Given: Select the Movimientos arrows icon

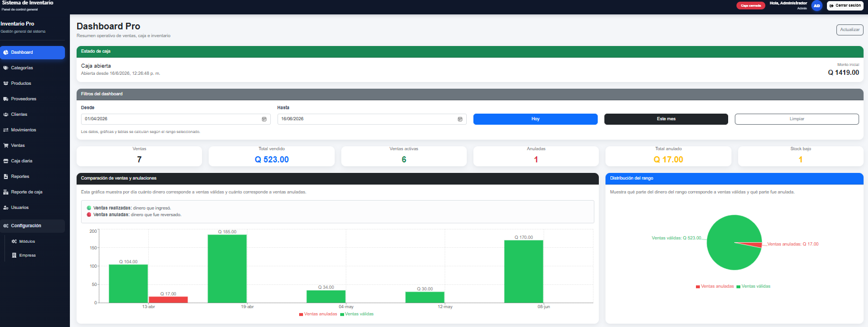Looking at the screenshot, I should pos(6,130).
